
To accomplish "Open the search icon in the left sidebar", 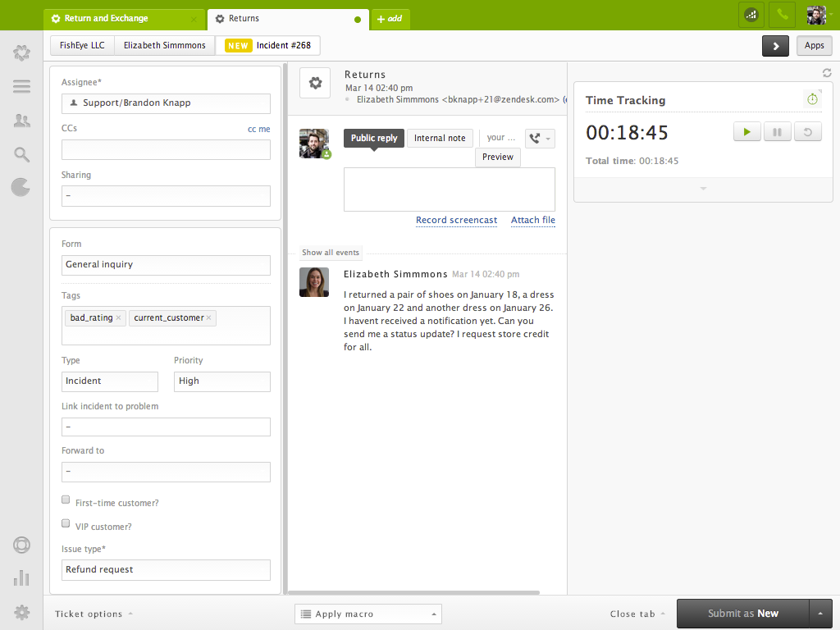I will pos(21,153).
